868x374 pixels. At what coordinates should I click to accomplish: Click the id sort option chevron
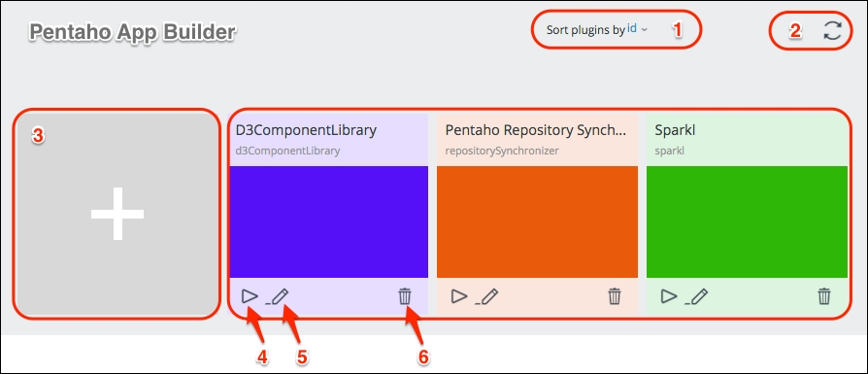click(x=644, y=30)
